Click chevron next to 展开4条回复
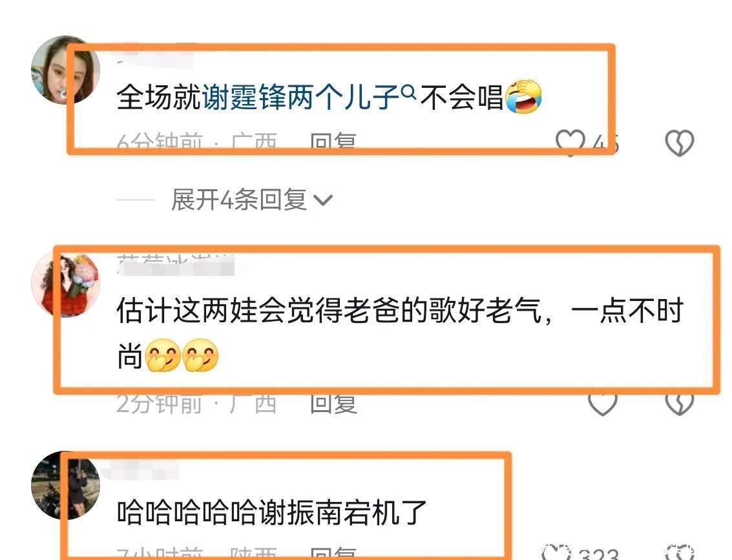Image resolution: width=732 pixels, height=560 pixels. coord(323,201)
